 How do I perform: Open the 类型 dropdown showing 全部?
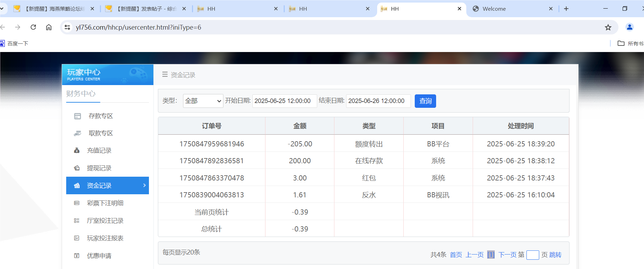click(x=203, y=101)
